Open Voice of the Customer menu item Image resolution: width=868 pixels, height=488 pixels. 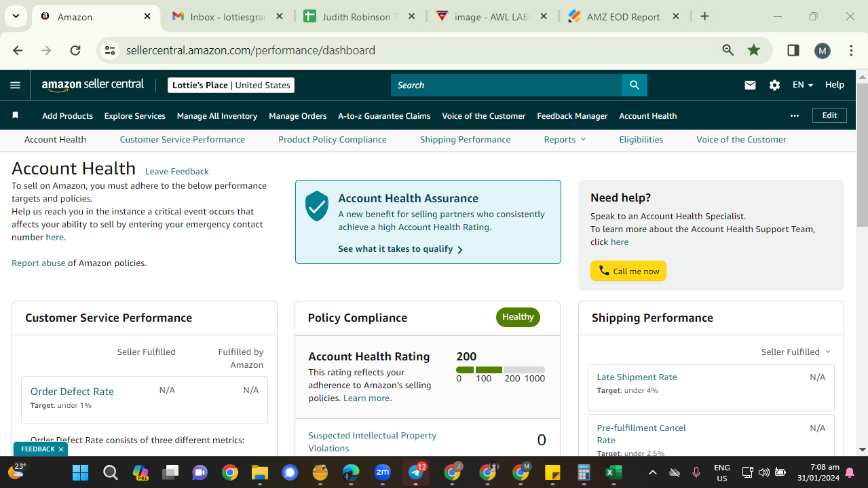click(484, 115)
